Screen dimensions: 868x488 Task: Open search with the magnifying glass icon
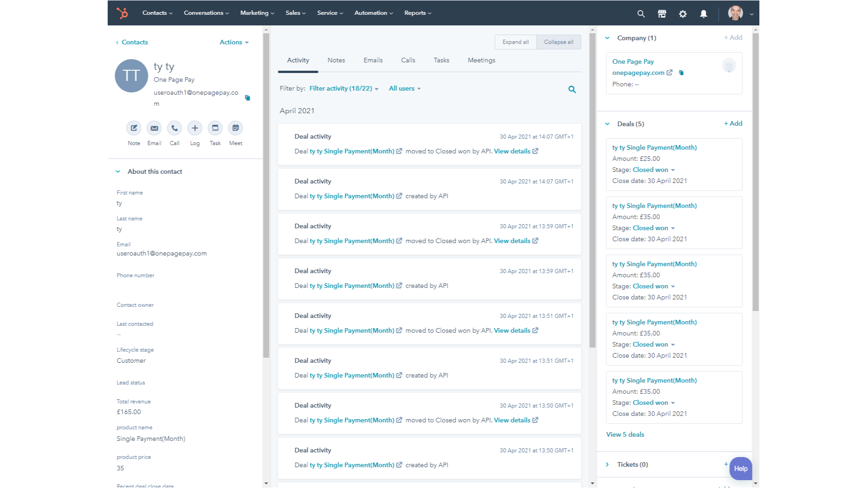641,13
